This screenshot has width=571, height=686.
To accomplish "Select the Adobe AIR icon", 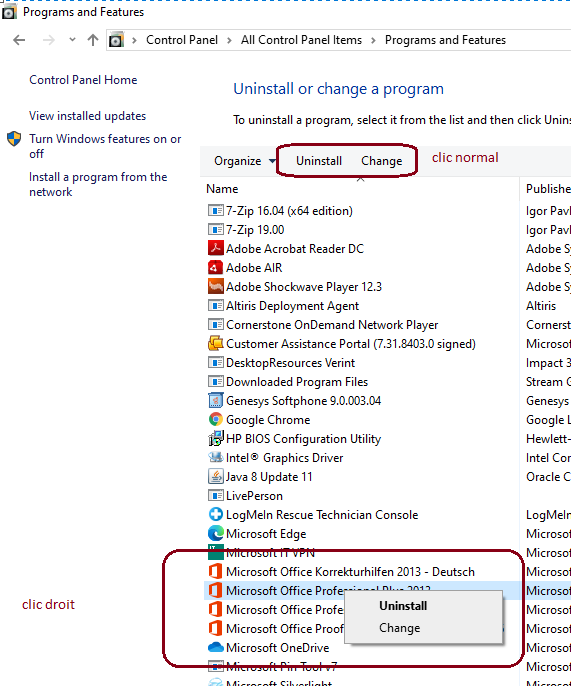I will pos(215,267).
